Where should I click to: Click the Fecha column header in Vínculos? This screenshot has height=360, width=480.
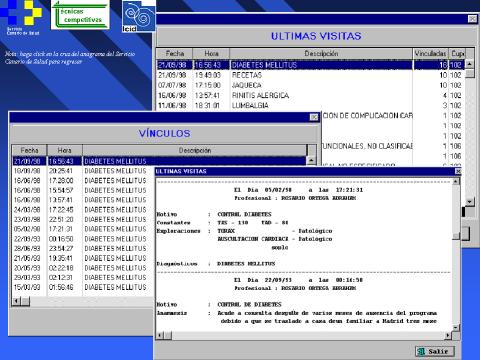[29, 150]
